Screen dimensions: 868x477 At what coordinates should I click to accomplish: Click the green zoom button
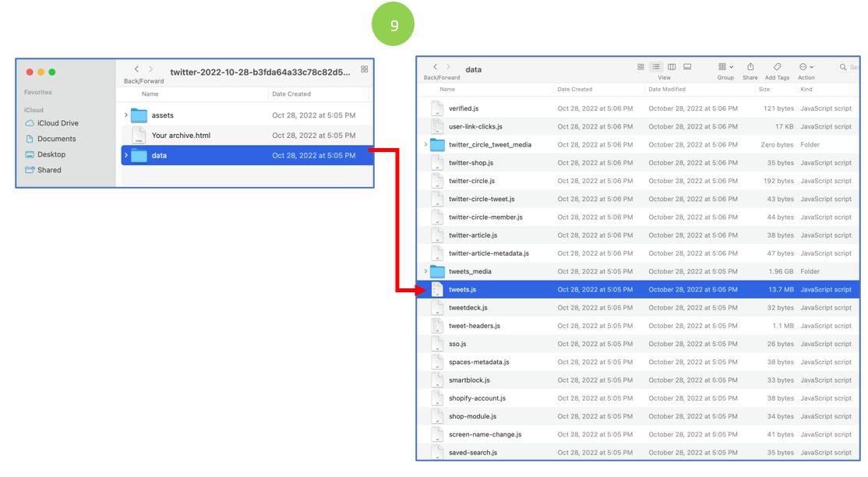[x=52, y=72]
